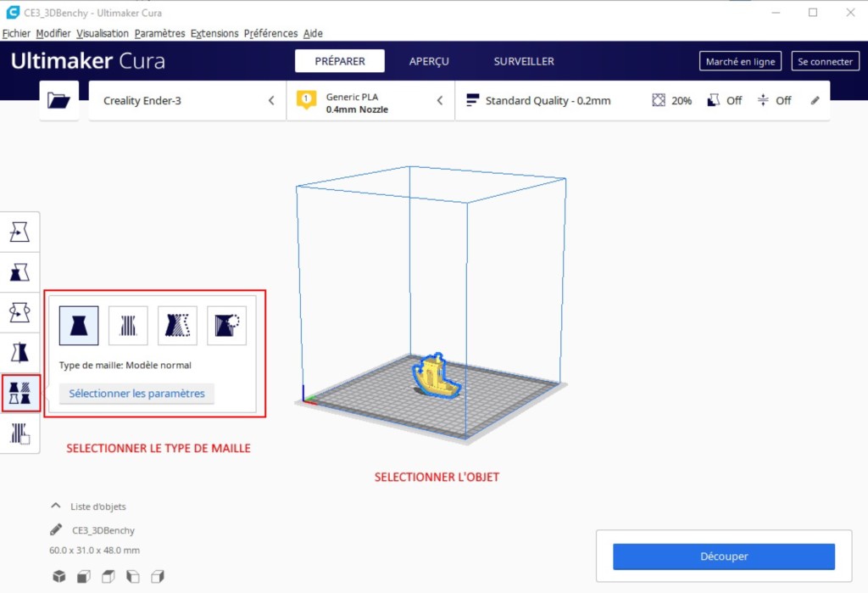Choose Normal model mesh type icon

[x=79, y=325]
